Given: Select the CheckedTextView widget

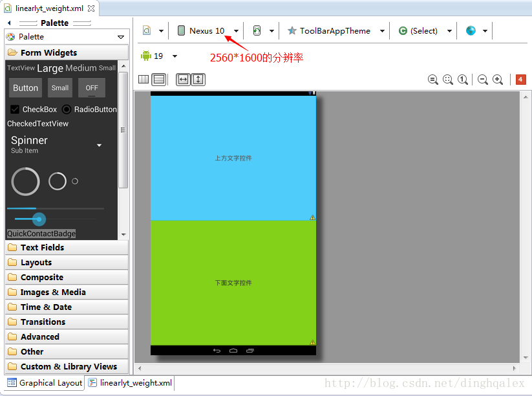Looking at the screenshot, I should (x=37, y=124).
